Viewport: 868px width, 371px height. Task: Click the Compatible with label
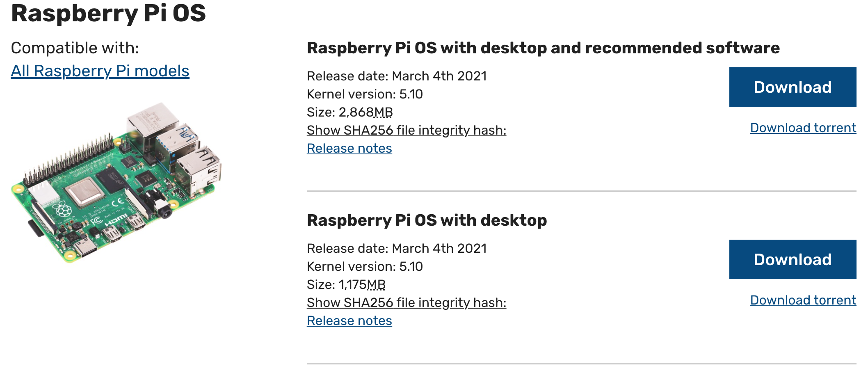(75, 48)
